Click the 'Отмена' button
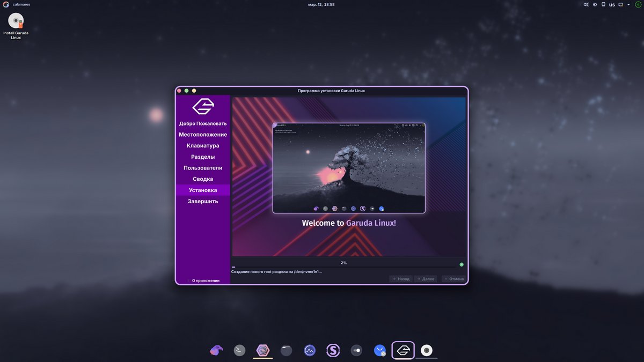The image size is (644, 362). pyautogui.click(x=453, y=279)
